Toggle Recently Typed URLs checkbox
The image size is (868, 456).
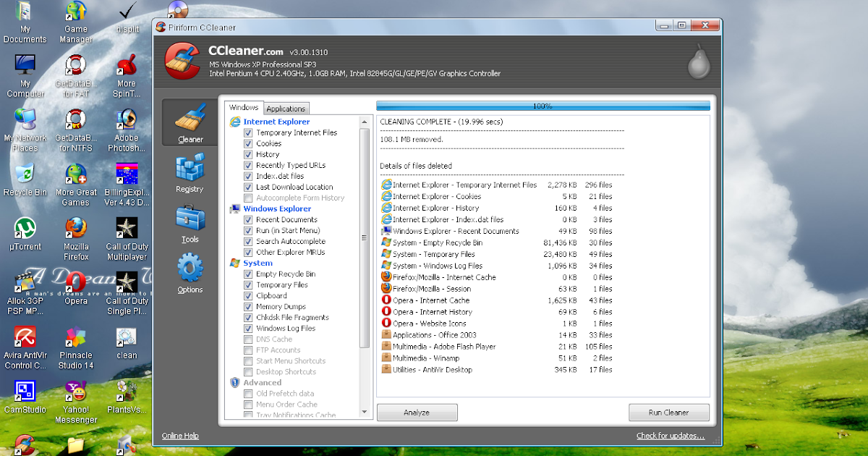click(x=249, y=165)
